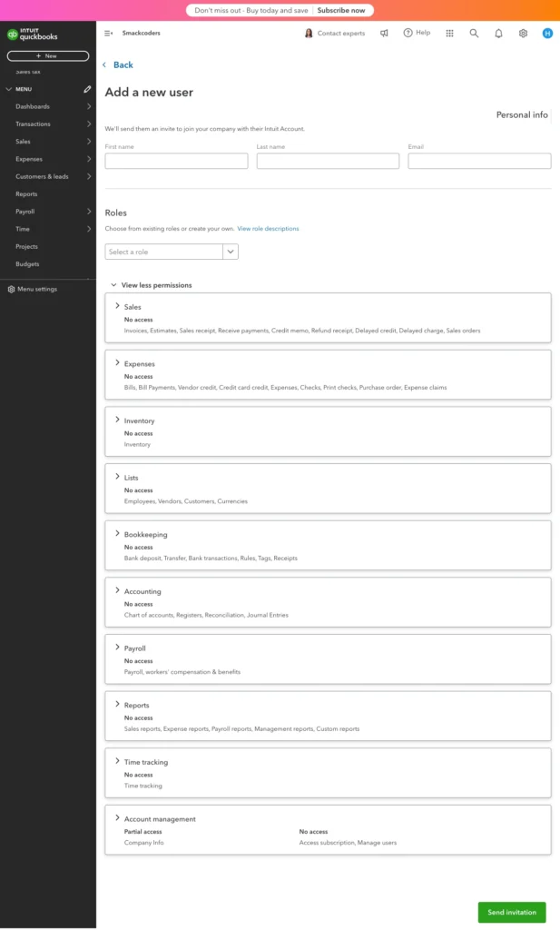Open Reports in the sidebar menu
The image size is (560, 930).
click(26, 193)
